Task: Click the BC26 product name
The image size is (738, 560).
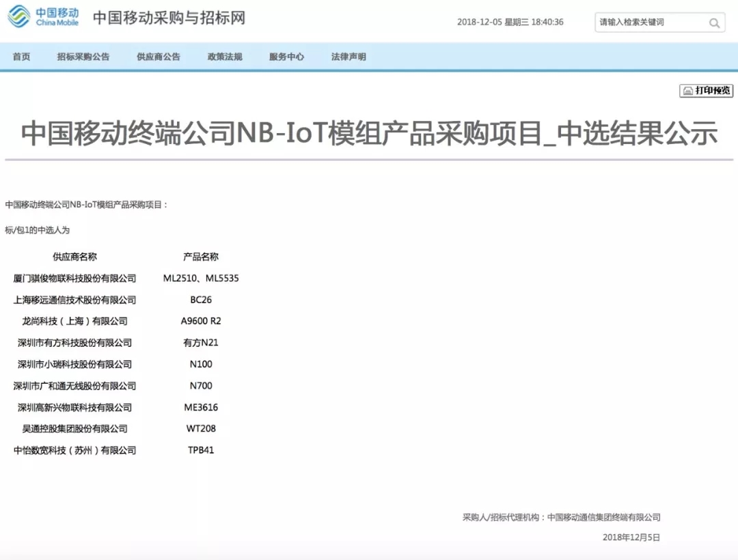Action: [x=201, y=300]
